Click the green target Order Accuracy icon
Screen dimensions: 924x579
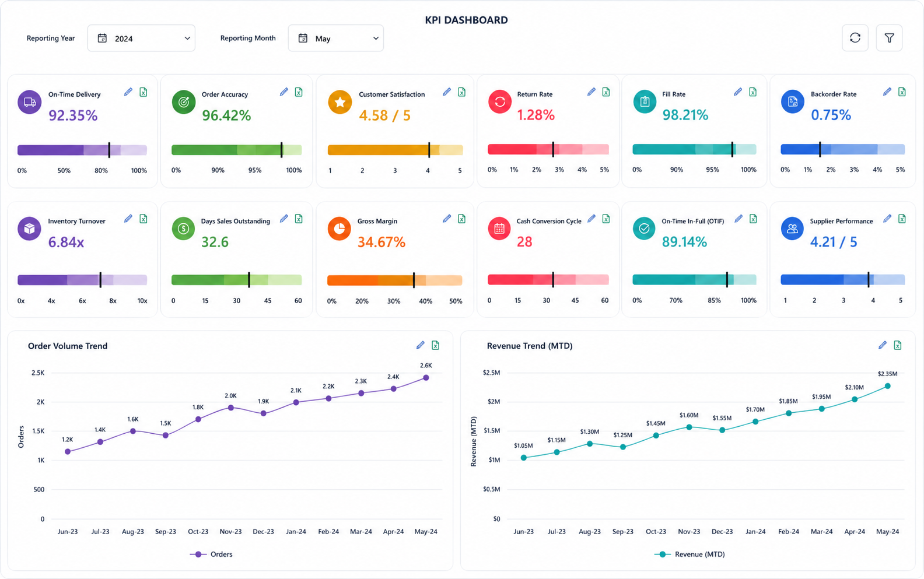point(184,102)
